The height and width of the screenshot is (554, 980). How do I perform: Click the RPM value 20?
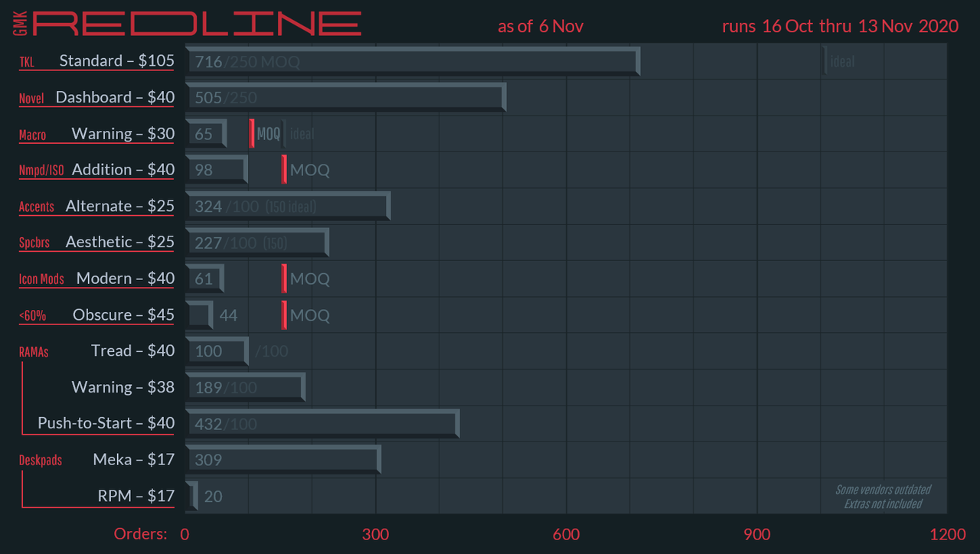[214, 497]
